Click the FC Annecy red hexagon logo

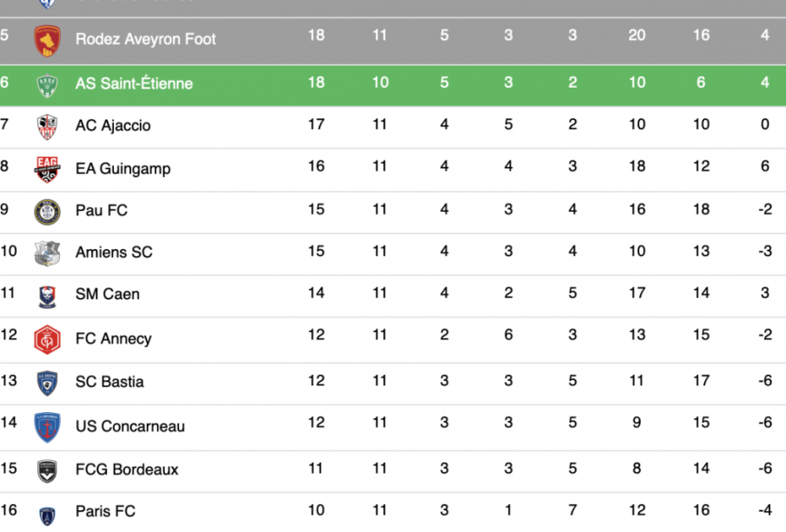47,339
